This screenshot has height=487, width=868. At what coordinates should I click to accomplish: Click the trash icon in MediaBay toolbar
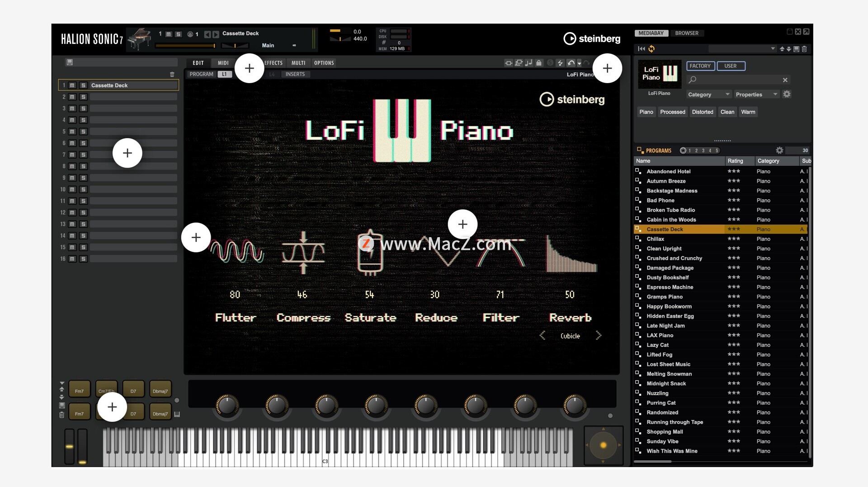(x=804, y=49)
